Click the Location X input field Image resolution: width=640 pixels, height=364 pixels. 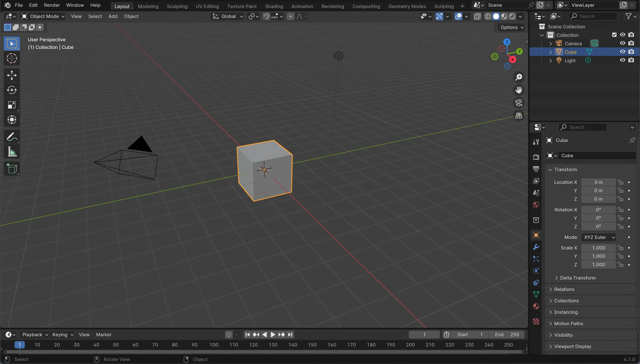tap(598, 182)
